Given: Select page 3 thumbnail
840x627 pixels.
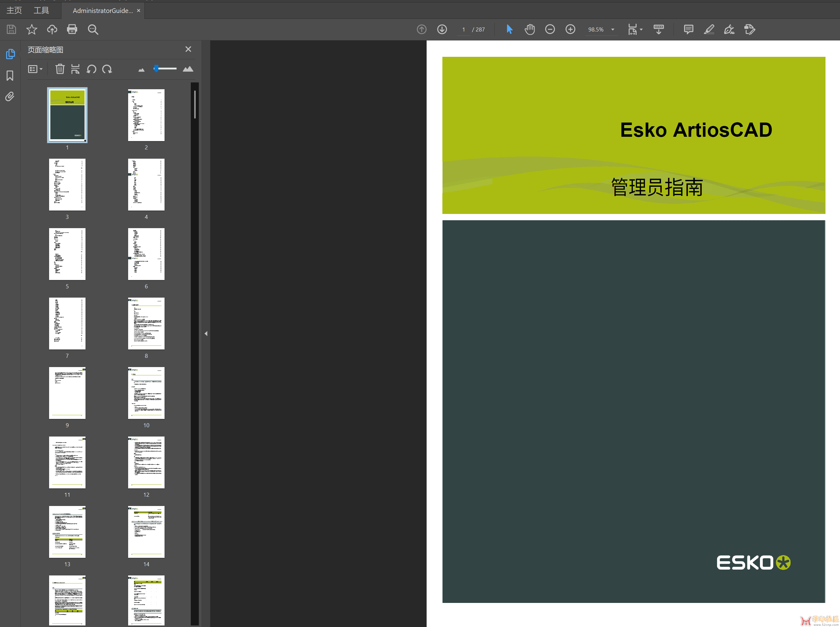Looking at the screenshot, I should click(67, 184).
